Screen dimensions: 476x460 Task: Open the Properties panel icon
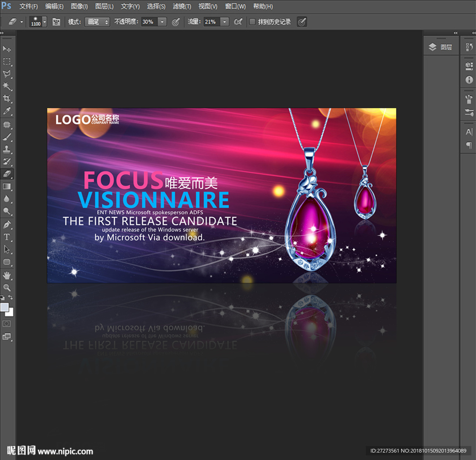[x=469, y=66]
